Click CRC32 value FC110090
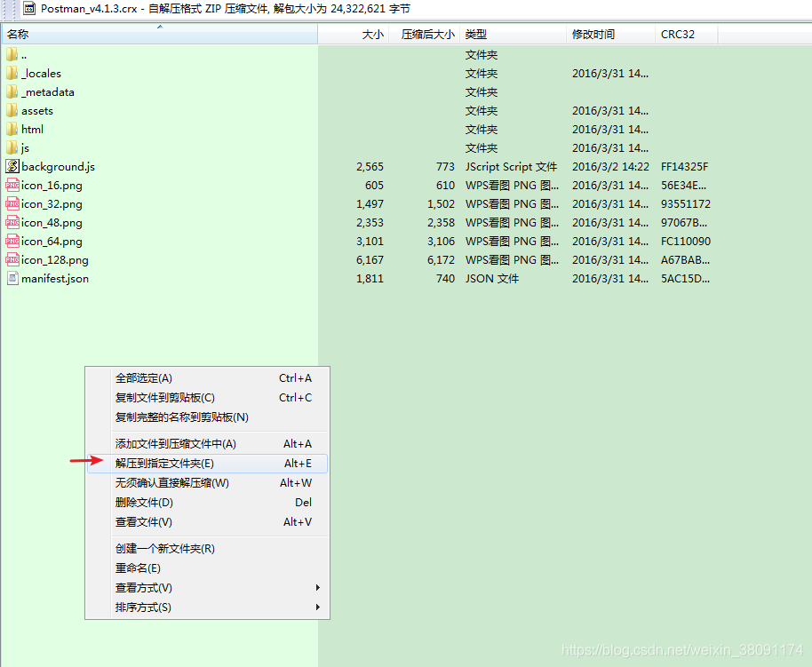812x667 pixels. (686, 242)
